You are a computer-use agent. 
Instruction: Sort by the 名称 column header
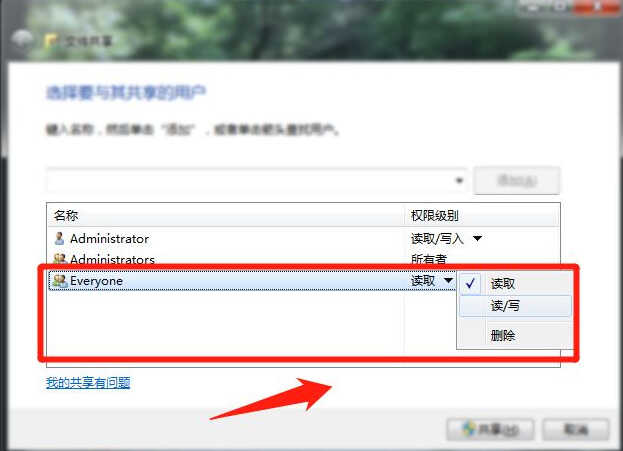tap(226, 216)
